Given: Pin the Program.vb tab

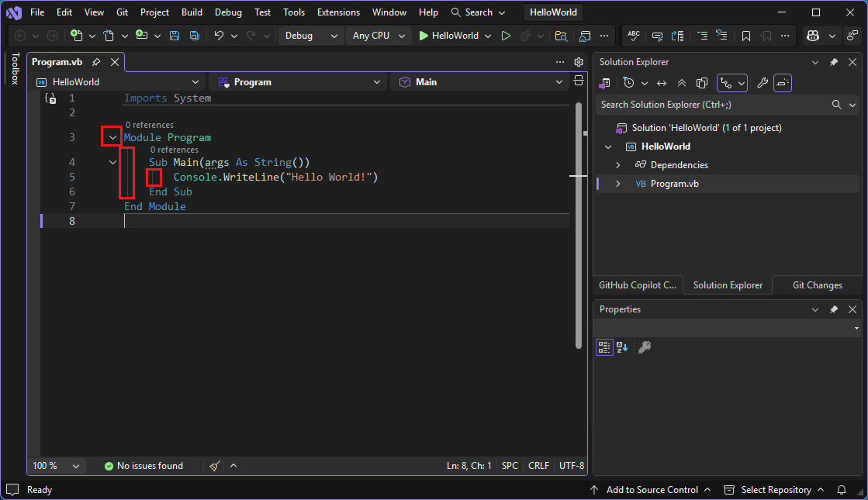Looking at the screenshot, I should coord(98,62).
